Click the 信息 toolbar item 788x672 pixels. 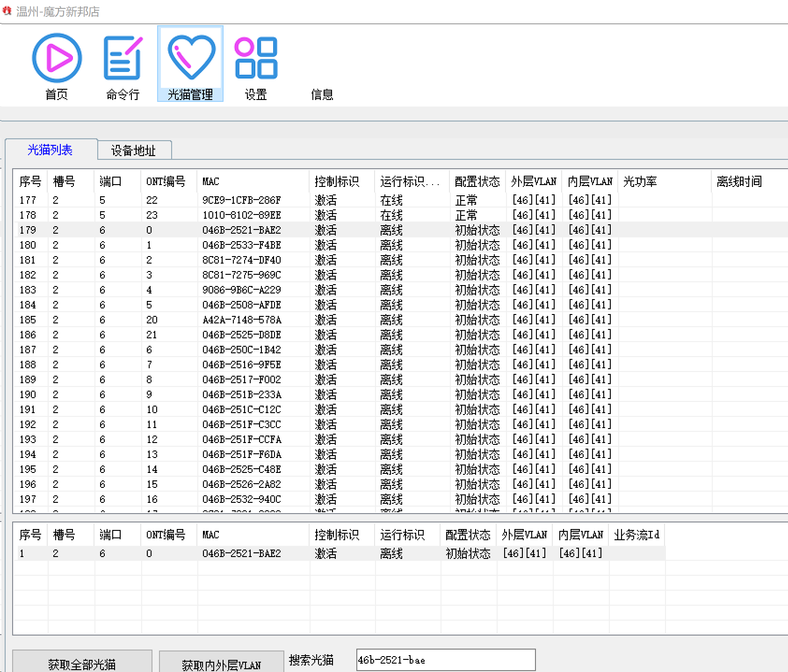322,94
